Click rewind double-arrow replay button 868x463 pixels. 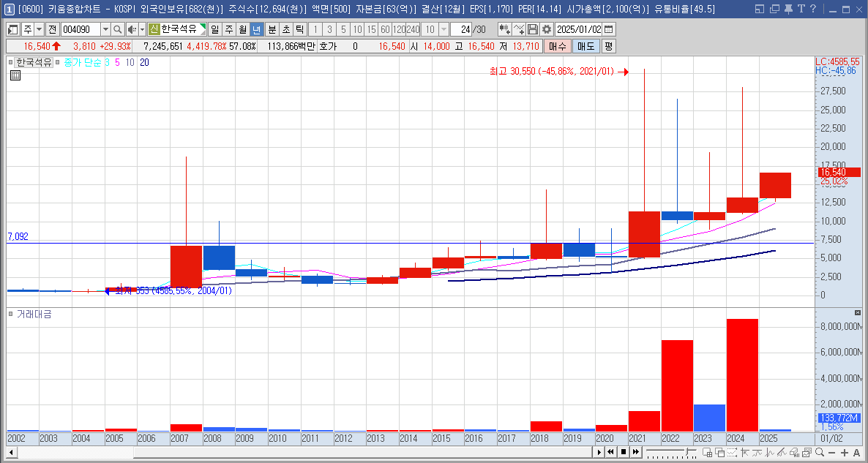coord(610,453)
